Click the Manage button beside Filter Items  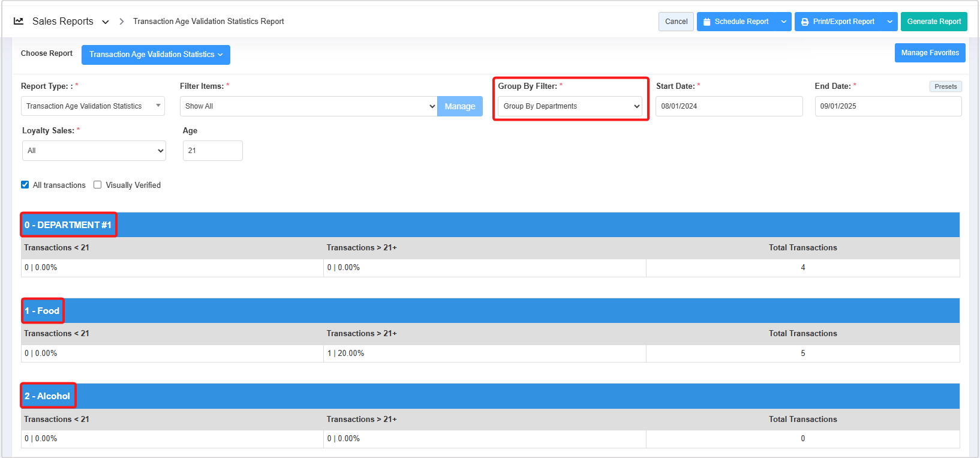459,106
